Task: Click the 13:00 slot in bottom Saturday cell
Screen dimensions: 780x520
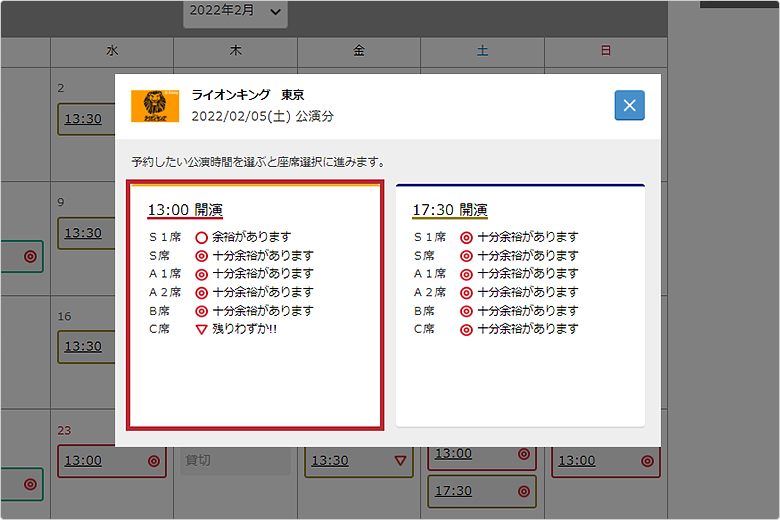Action: click(x=482, y=457)
